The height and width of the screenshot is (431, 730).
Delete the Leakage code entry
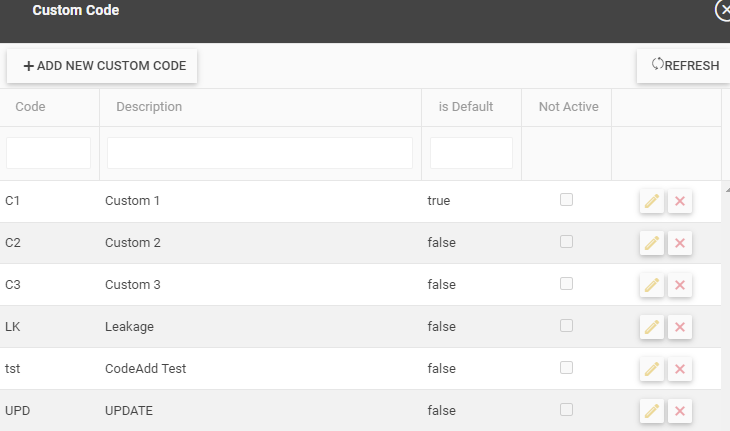680,327
